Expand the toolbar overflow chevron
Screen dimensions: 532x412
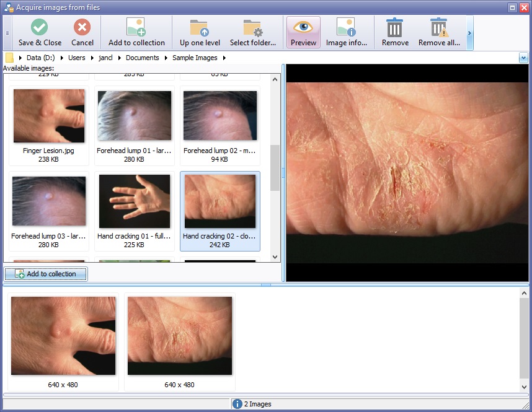click(469, 33)
